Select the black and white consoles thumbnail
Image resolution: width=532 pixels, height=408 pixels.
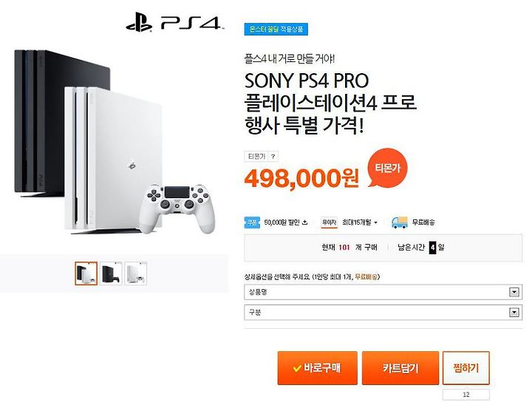[x=86, y=273]
